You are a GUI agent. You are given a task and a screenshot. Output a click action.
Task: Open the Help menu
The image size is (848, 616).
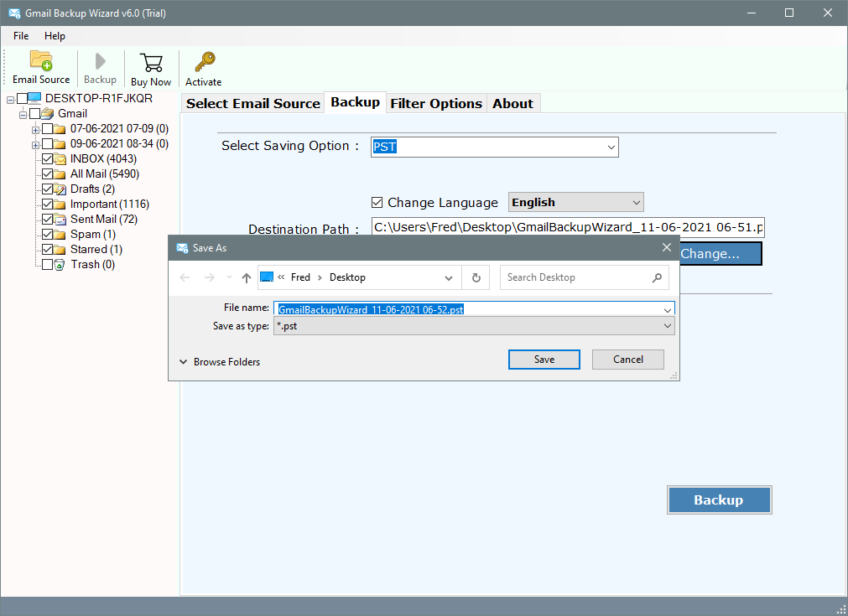pyautogui.click(x=55, y=36)
